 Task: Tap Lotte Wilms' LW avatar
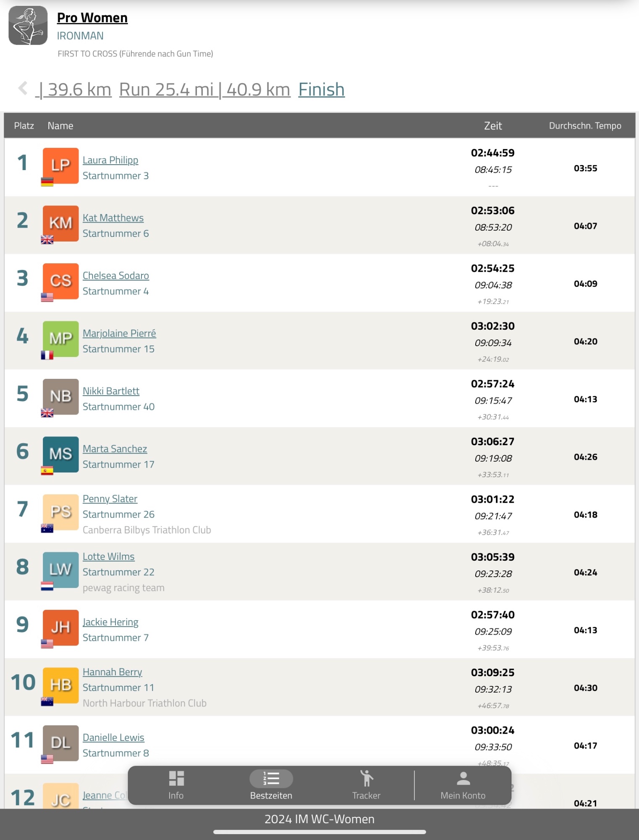click(60, 570)
